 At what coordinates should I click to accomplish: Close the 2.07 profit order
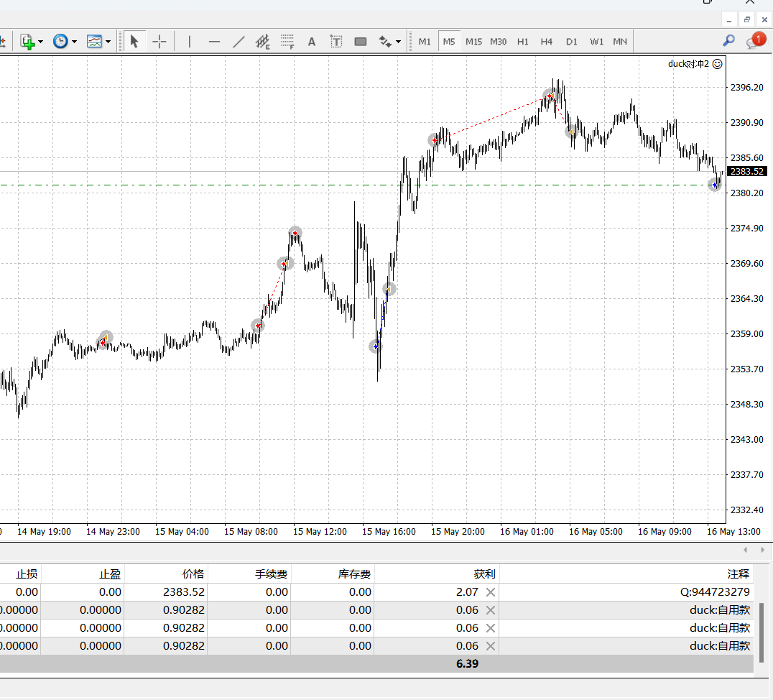click(491, 592)
